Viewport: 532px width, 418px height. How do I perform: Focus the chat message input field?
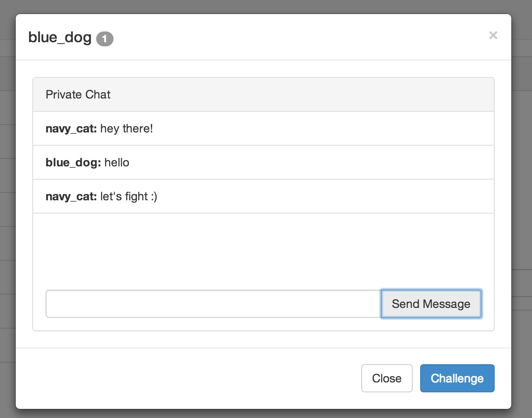click(x=213, y=304)
